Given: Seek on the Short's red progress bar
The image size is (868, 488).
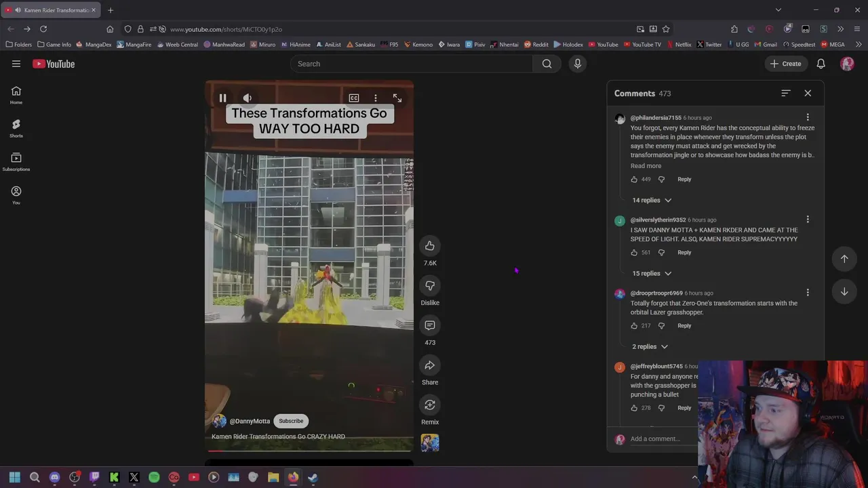Looking at the screenshot, I should pyautogui.click(x=309, y=450).
